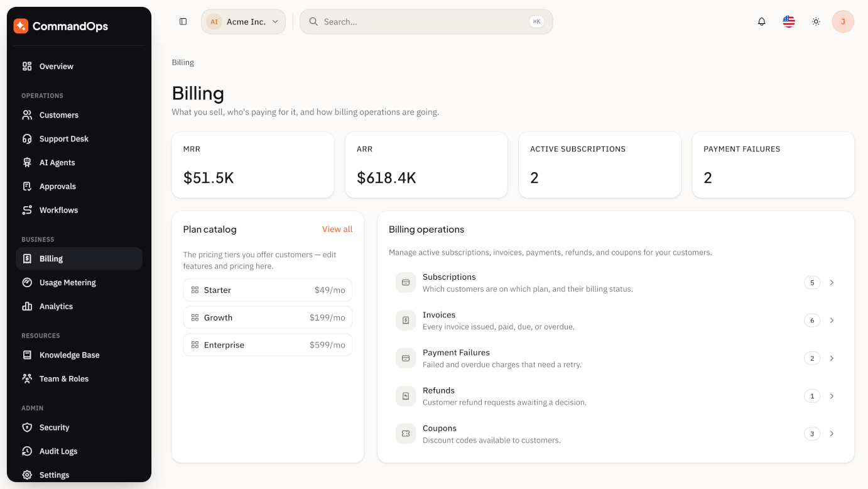
Task: Click the Workflows route icon
Action: [27, 210]
